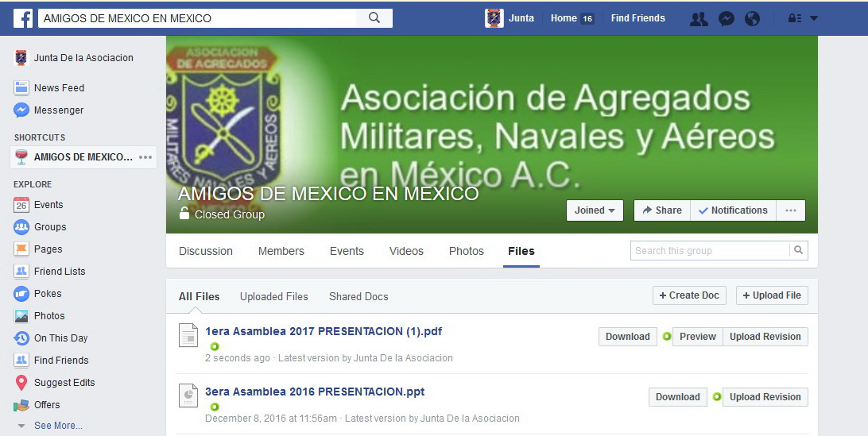Viewport: 868px width, 436px height.
Task: Open Junta profile link in top bar
Action: [x=521, y=18]
